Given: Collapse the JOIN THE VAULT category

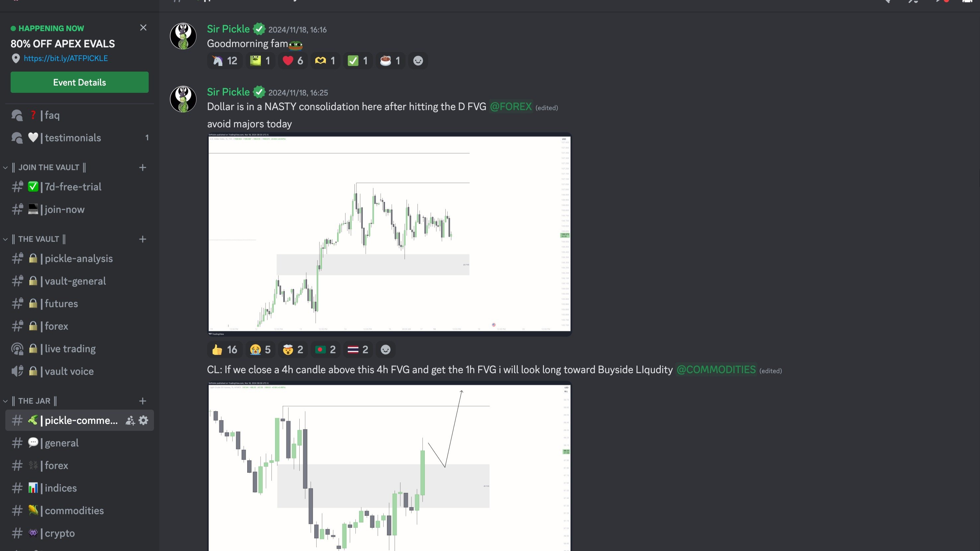Looking at the screenshot, I should [x=5, y=167].
